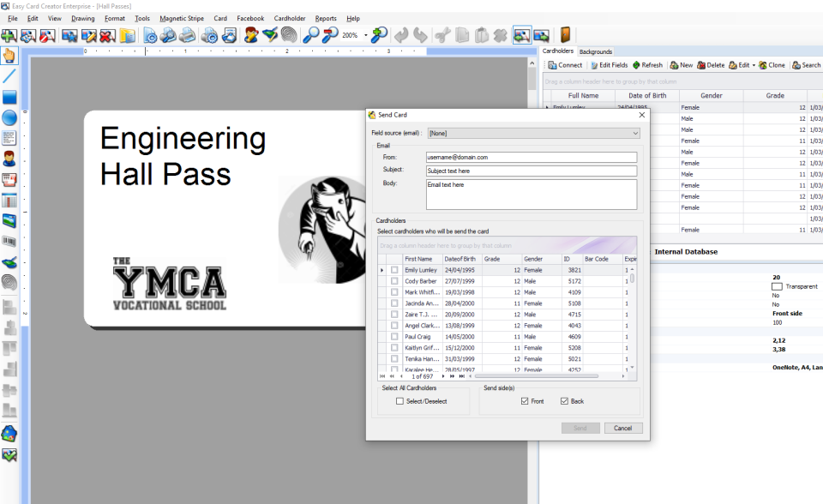
Task: Click the Search cardholders button
Action: 809,64
